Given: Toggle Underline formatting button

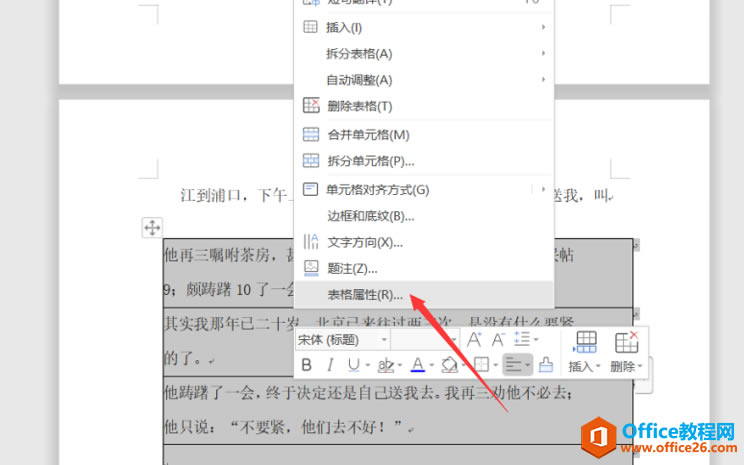Looking at the screenshot, I should pyautogui.click(x=353, y=365).
